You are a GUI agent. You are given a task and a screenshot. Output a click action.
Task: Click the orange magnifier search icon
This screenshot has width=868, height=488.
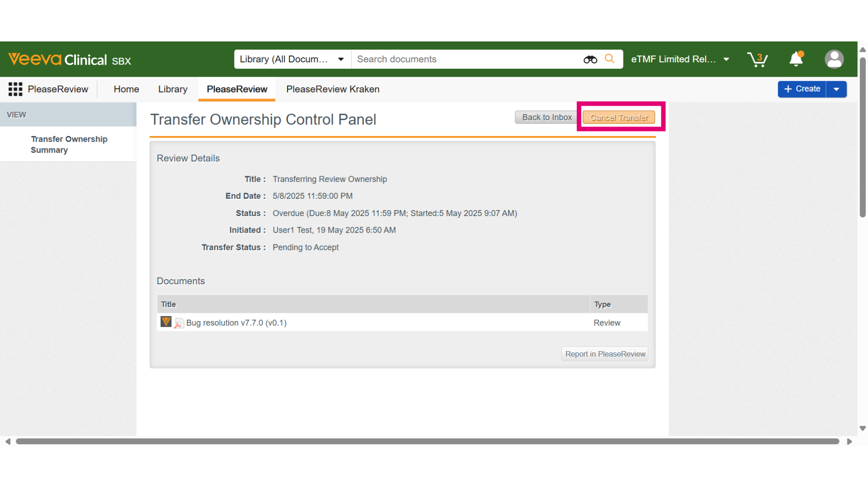(609, 59)
